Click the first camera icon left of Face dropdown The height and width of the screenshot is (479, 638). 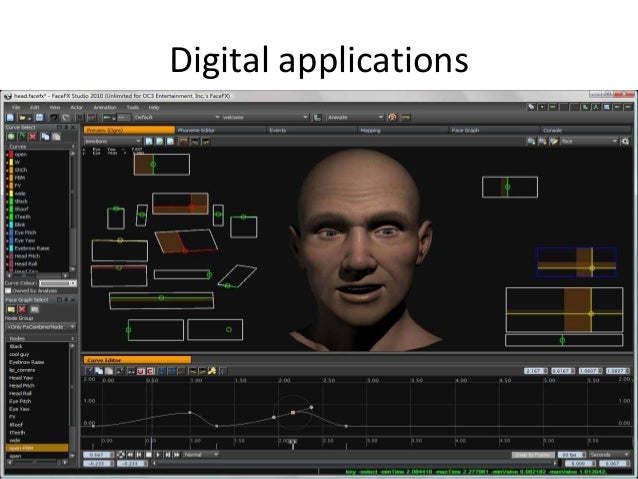click(531, 141)
